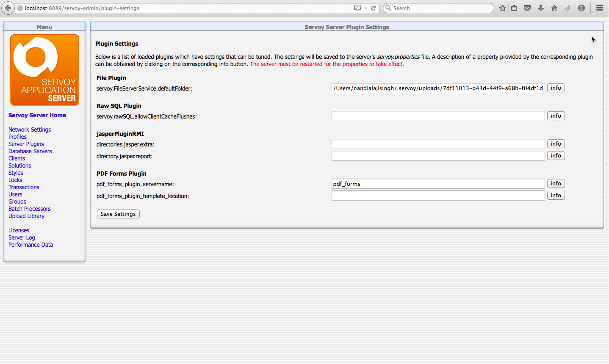Click the pdf_forms_plugin_template_location field
This screenshot has height=364, width=609.
pyautogui.click(x=438, y=196)
